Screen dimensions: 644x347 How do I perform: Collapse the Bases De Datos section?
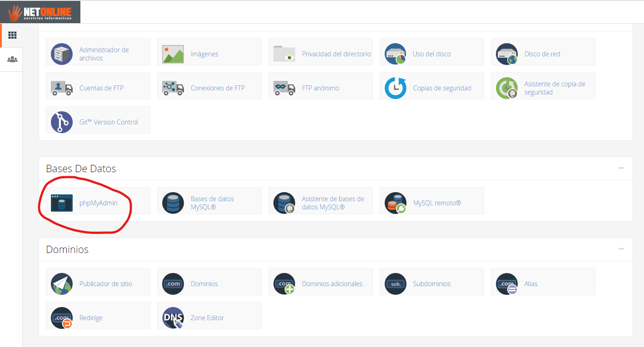coord(621,168)
